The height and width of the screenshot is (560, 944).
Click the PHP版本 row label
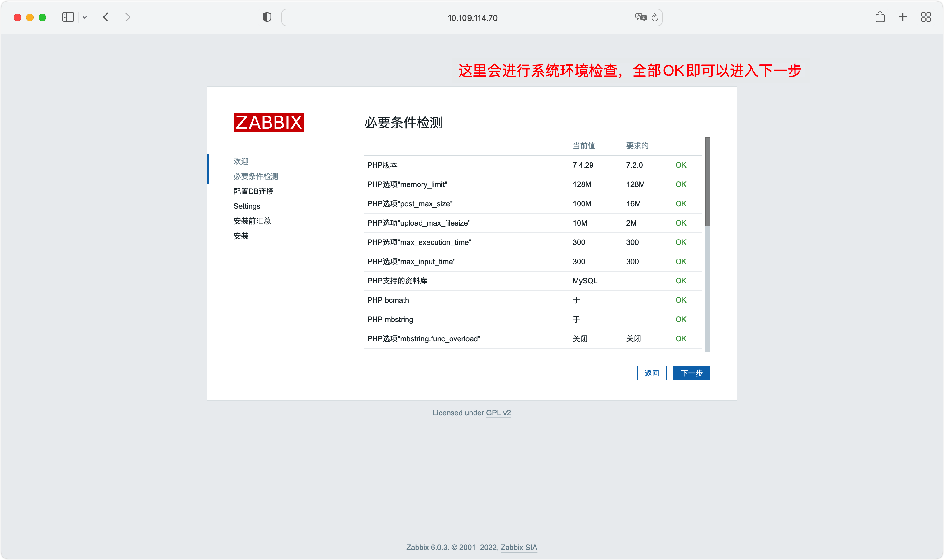pyautogui.click(x=382, y=165)
